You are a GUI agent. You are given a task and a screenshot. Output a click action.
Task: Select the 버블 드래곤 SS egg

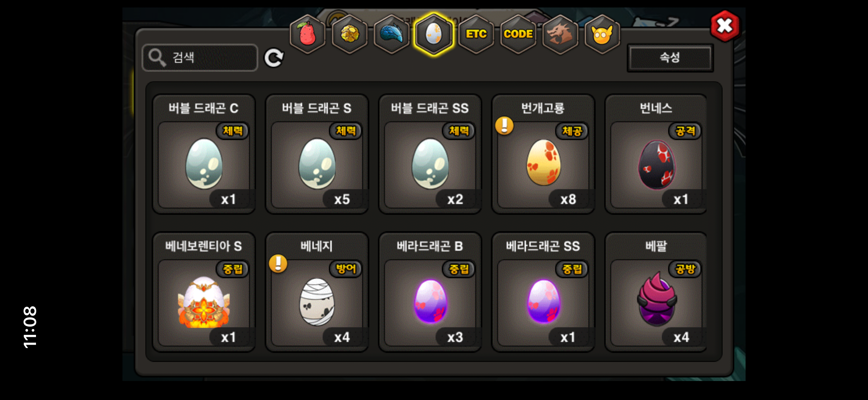point(430,154)
